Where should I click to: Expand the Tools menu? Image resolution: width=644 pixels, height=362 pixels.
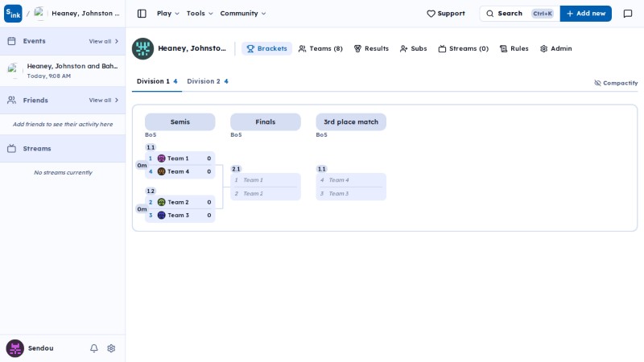point(200,14)
